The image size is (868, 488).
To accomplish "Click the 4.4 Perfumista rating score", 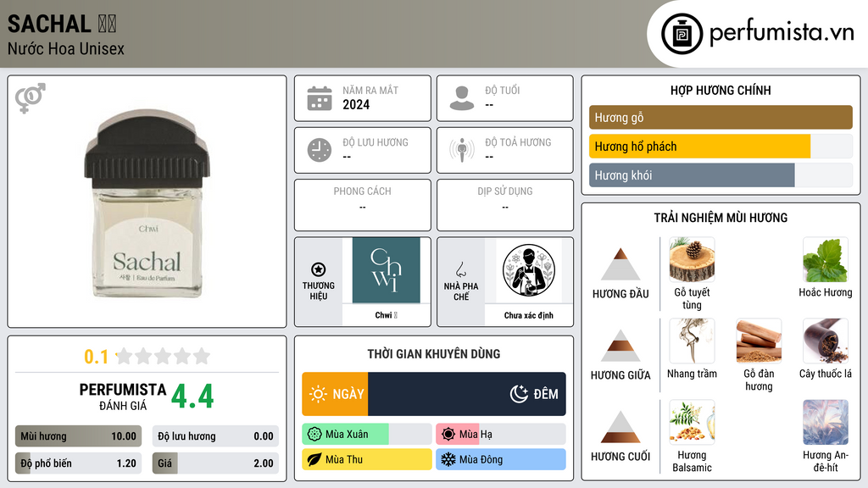I will [192, 396].
